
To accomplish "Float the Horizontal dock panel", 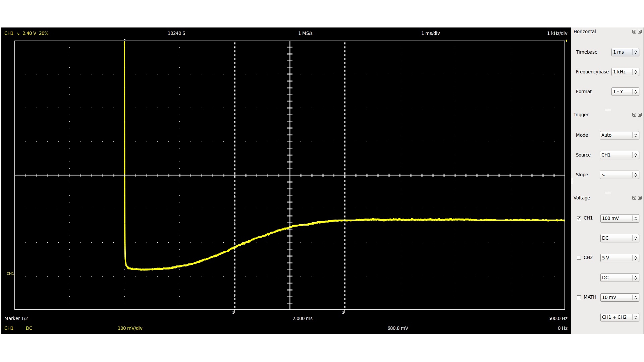I will (634, 32).
